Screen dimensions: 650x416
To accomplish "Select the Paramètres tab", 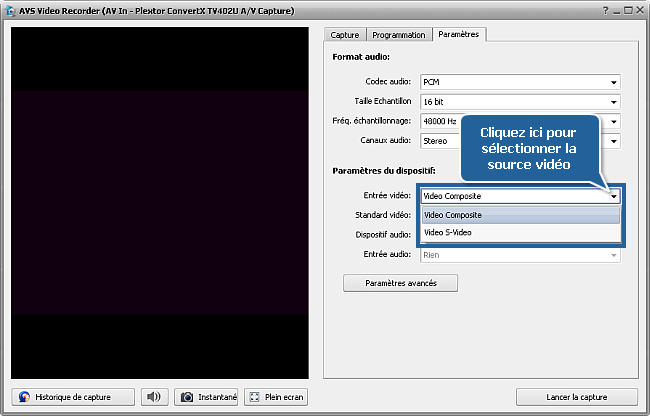I will pyautogui.click(x=459, y=34).
